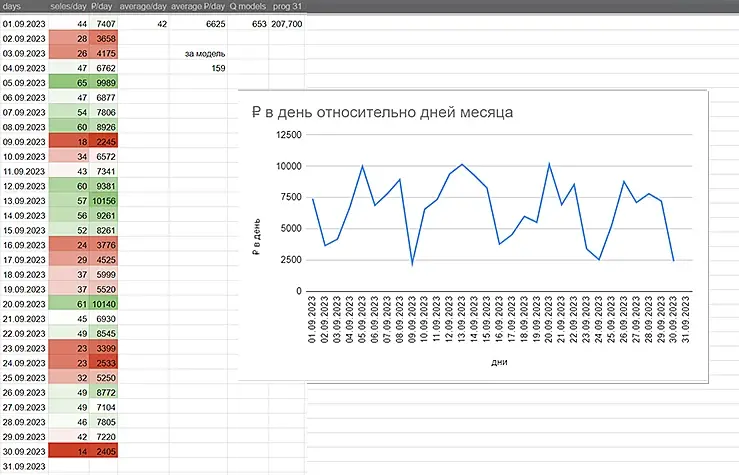Select average/day cell showing 42
Viewport: 739px width, 475px height.
(x=144, y=24)
